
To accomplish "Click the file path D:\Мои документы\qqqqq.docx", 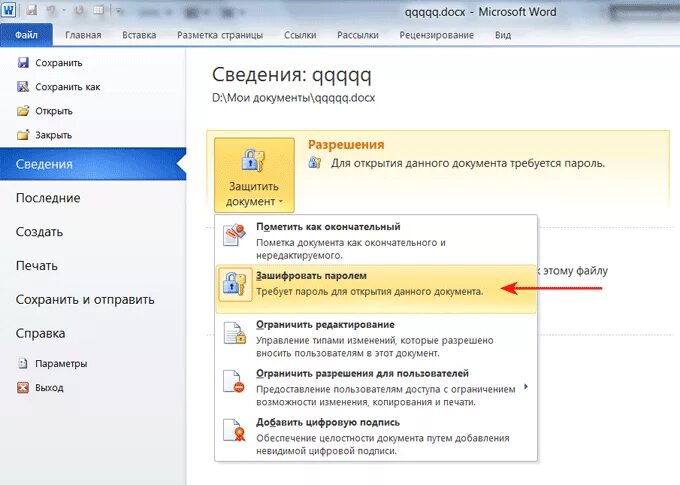I will tap(294, 98).
